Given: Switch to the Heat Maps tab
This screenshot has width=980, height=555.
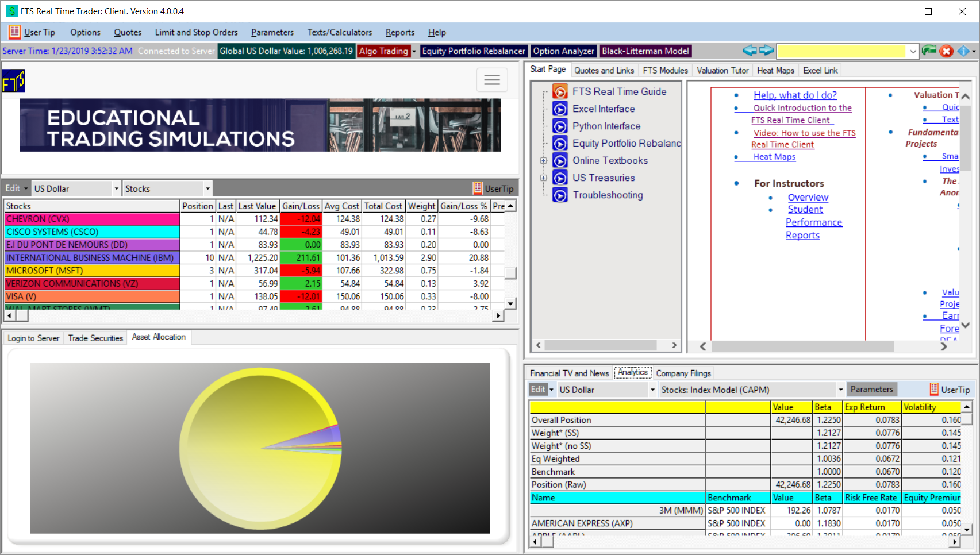Looking at the screenshot, I should (x=775, y=71).
